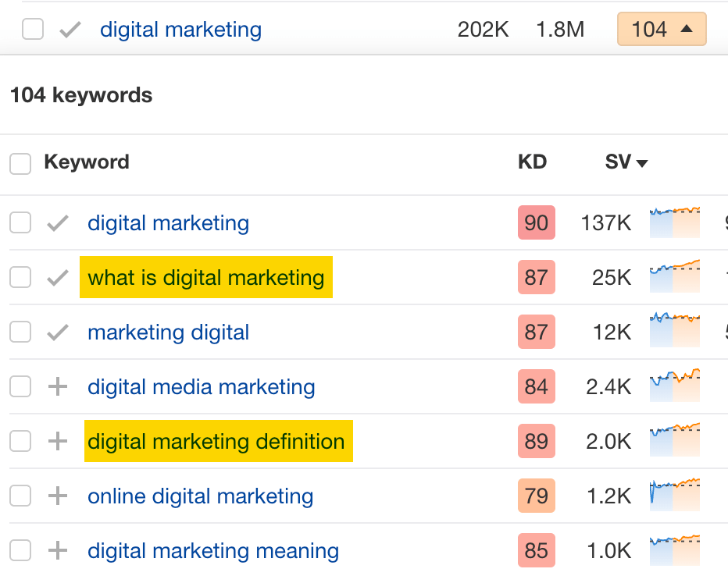The image size is (728, 576).
Task: Collapse the 104 keywords list
Action: (x=662, y=29)
